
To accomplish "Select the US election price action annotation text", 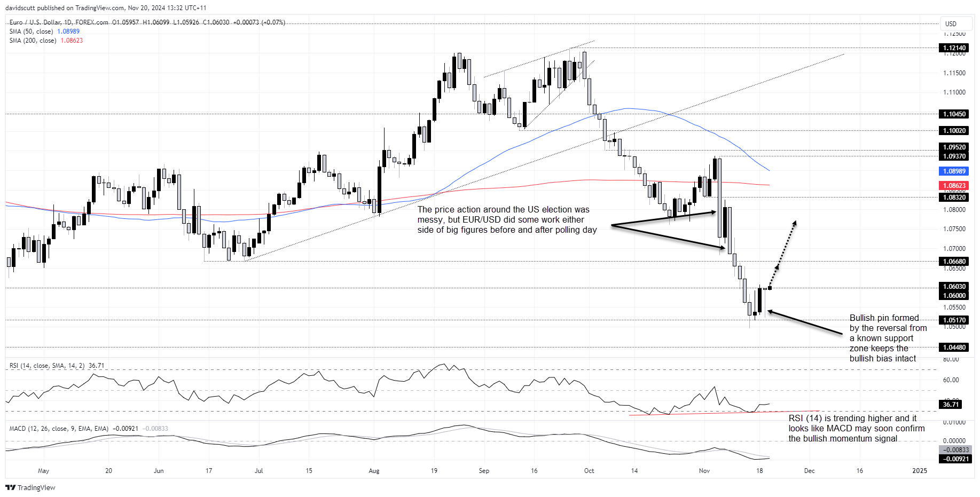I will point(507,220).
